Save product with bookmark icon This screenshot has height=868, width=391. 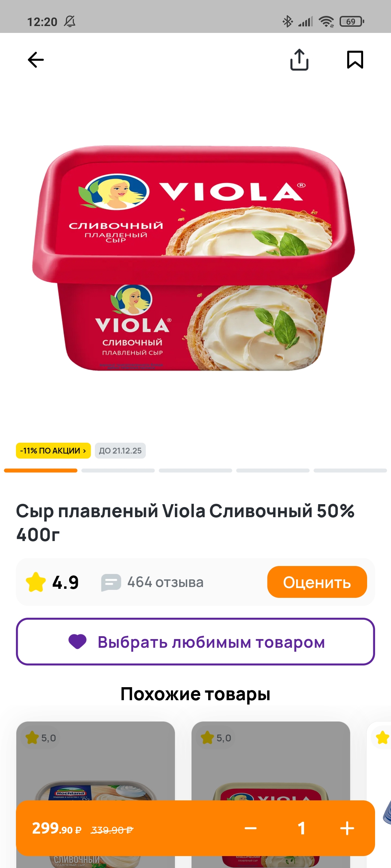click(355, 60)
